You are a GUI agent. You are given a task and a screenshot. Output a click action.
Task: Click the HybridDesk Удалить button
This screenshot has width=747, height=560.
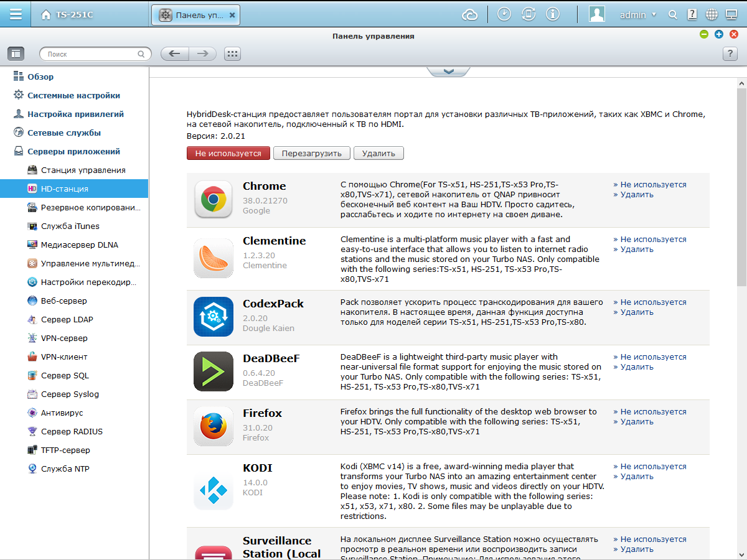(x=378, y=153)
